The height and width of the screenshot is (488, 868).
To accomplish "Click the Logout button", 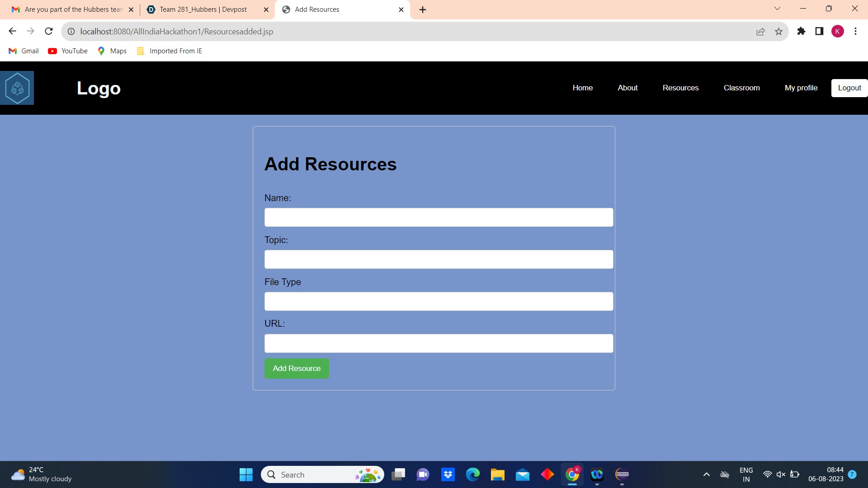I will pos(849,88).
